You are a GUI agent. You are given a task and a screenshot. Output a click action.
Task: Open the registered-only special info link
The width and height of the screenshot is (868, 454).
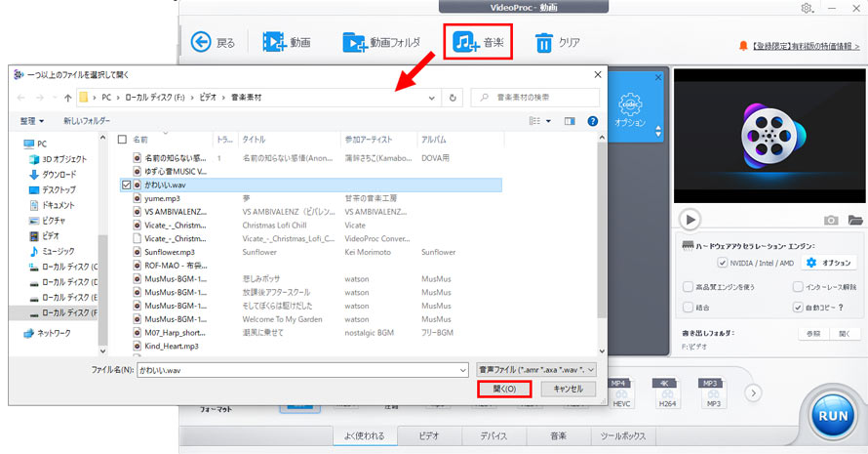806,47
